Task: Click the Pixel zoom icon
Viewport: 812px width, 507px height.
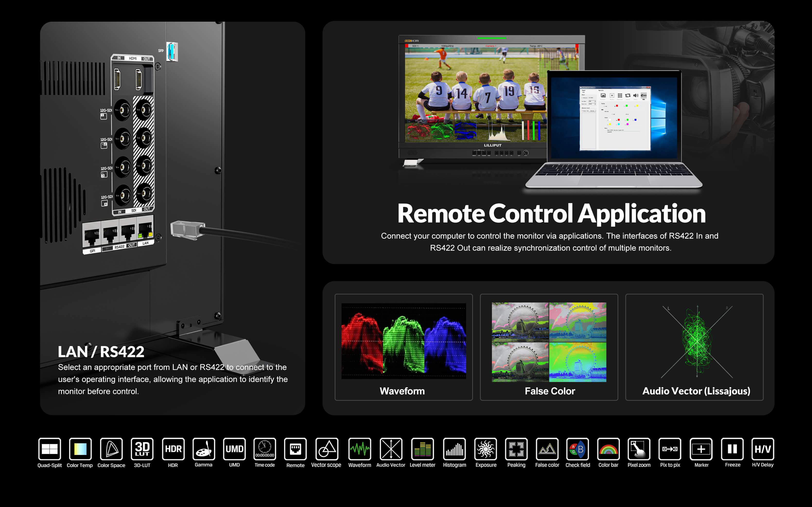Action: [x=639, y=449]
